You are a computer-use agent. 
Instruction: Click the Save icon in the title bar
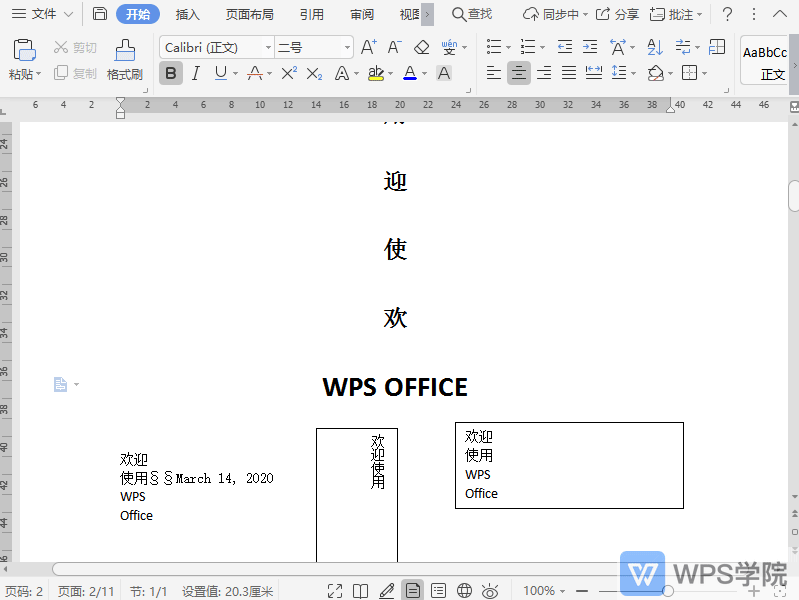(x=100, y=14)
